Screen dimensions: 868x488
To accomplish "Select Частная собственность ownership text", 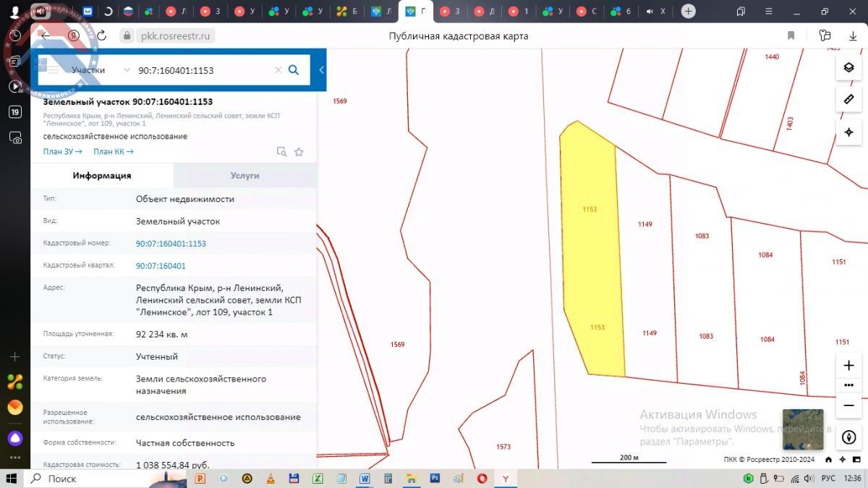I will point(185,442).
